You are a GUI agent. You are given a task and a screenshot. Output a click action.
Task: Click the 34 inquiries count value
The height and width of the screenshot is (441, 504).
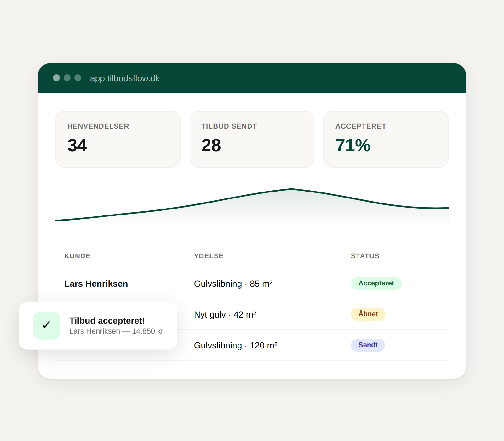77,146
